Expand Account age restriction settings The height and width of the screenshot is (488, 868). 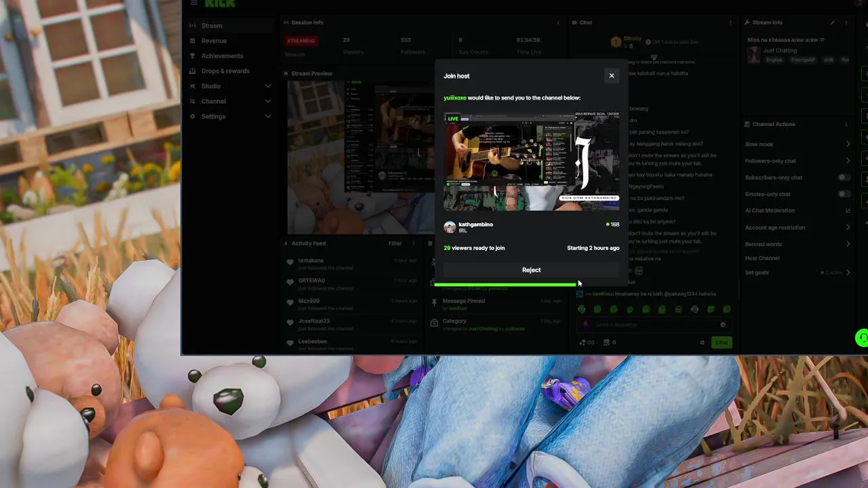(x=798, y=228)
